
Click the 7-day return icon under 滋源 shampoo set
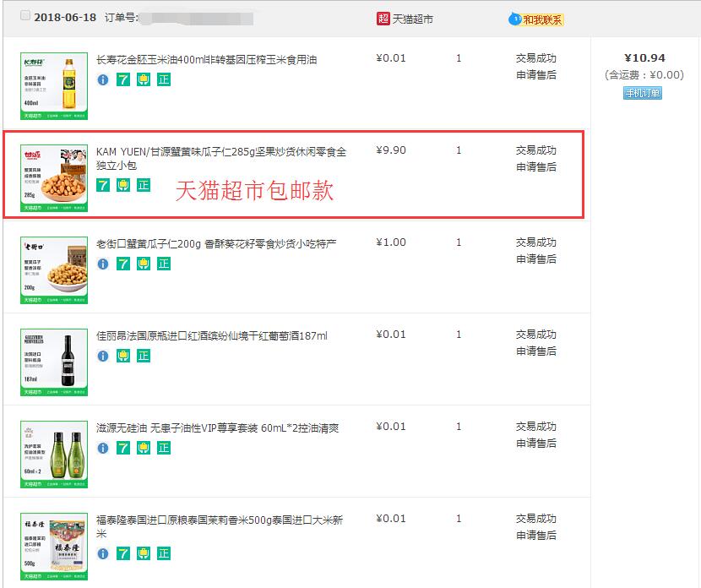click(x=123, y=448)
